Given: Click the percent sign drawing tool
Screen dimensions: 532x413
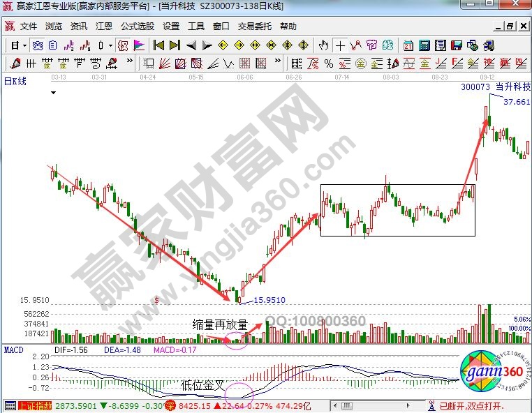Looking at the screenshot, I should click(x=328, y=63).
